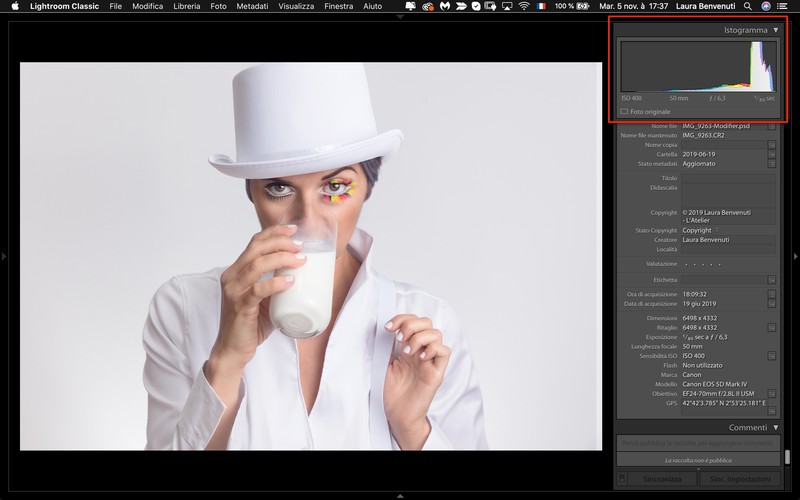Click the Stato metadati action icon
Image resolution: width=800 pixels, height=500 pixels.
tap(772, 163)
